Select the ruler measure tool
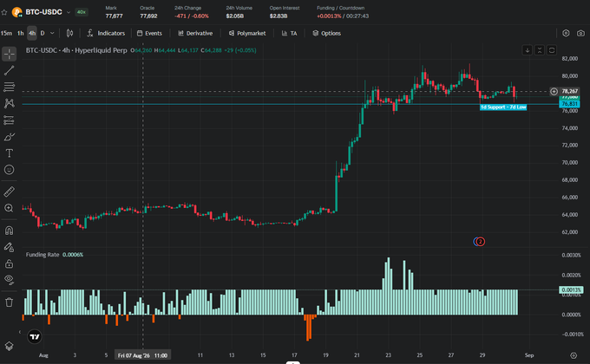This screenshot has height=364, width=590. tap(9, 192)
